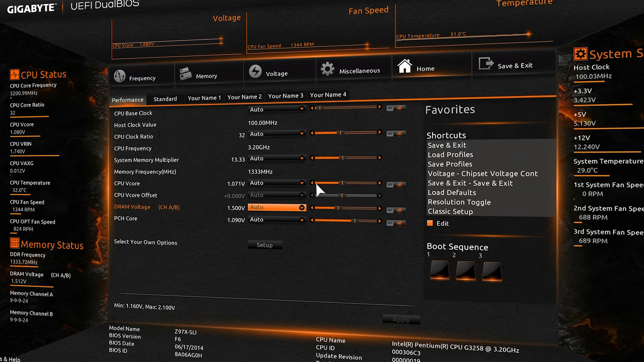Viewport: 644px width, 362px height.
Task: Click the CPU Status heartbeat icon
Action: [x=15, y=75]
